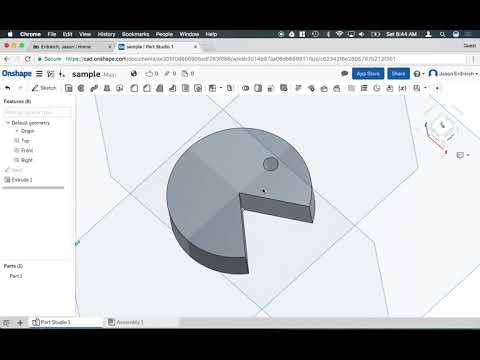480x360 pixels.
Task: Open the Jason user account menu
Action: [x=453, y=73]
